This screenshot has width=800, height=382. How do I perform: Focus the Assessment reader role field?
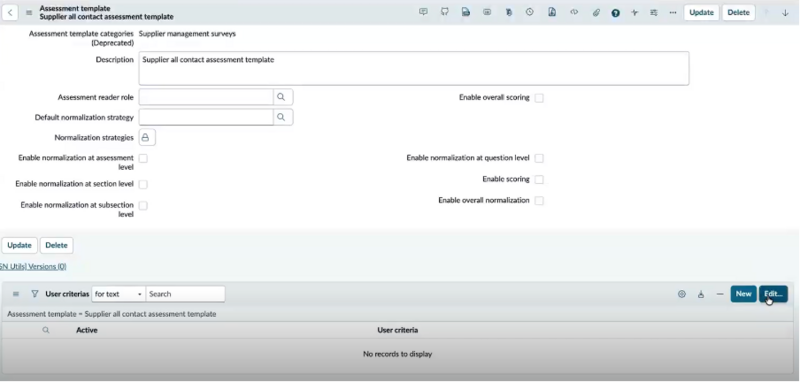[206, 97]
